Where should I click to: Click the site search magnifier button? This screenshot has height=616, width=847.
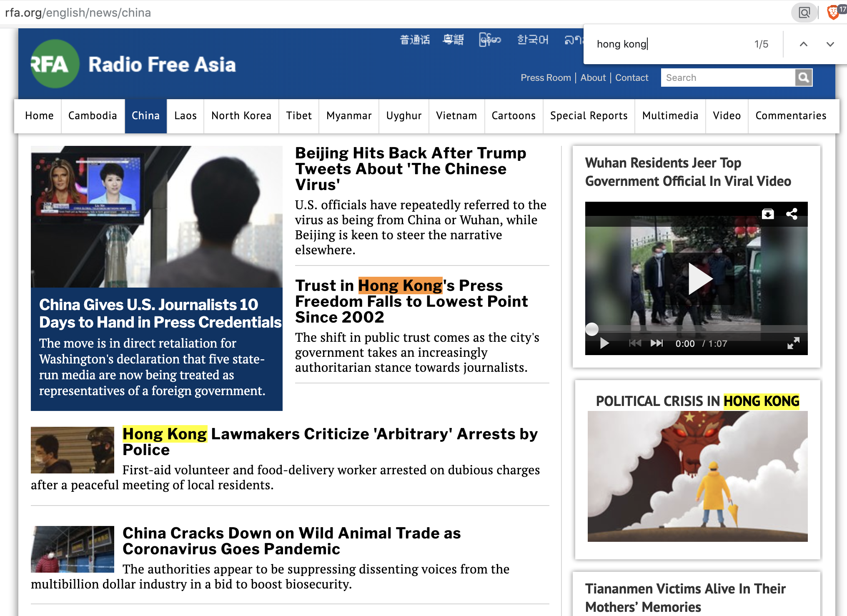[x=803, y=78]
